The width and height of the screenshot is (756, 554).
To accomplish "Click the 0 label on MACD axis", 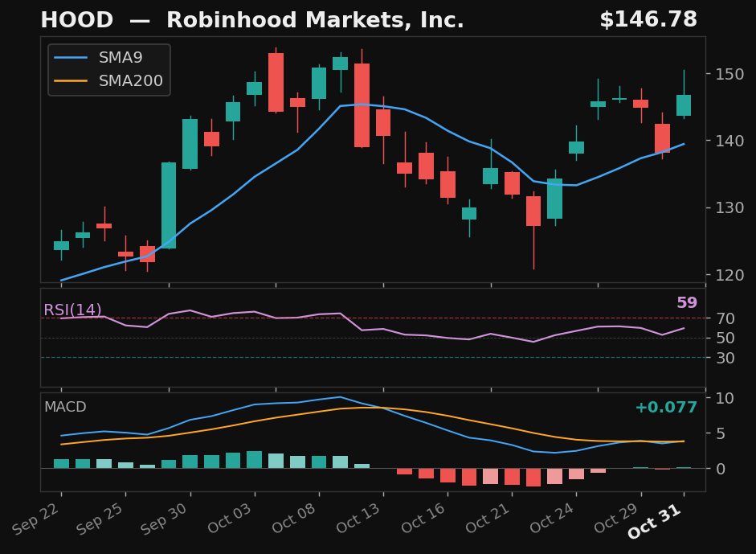I will click(721, 469).
